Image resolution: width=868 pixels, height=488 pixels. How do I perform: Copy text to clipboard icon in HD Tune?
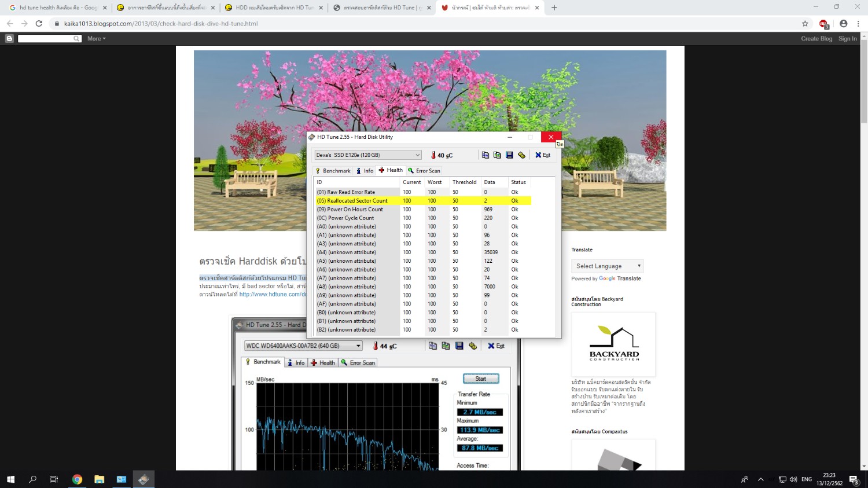coord(485,155)
